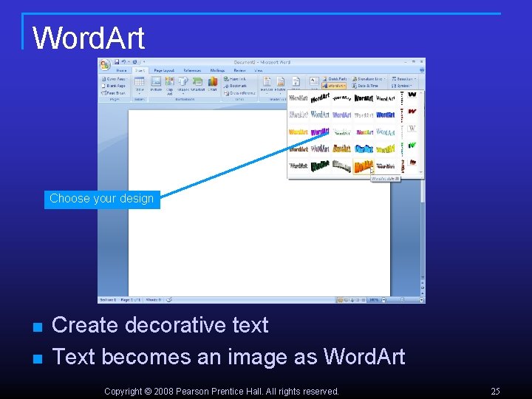
Task: Click the zoom slider handle
Action: [x=403, y=300]
